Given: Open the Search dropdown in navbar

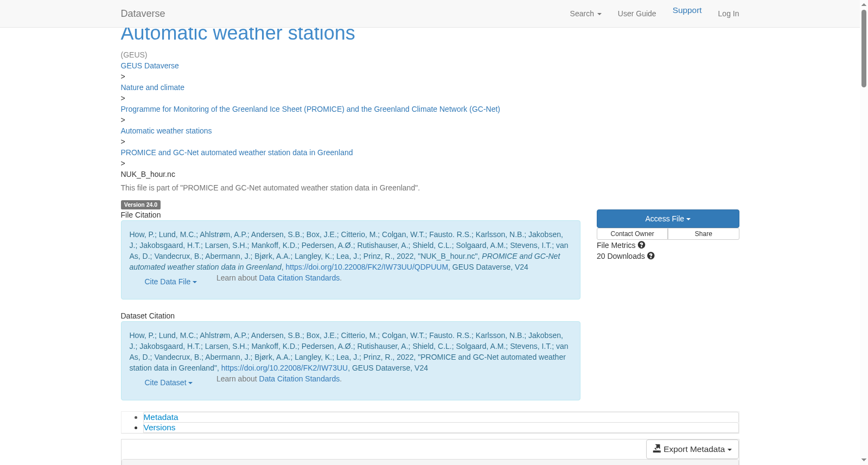Looking at the screenshot, I should 585,14.
